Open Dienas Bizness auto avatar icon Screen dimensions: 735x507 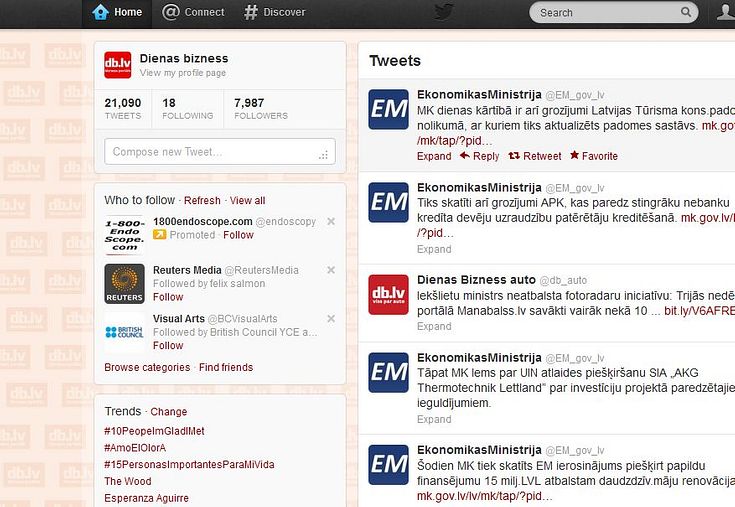click(388, 295)
